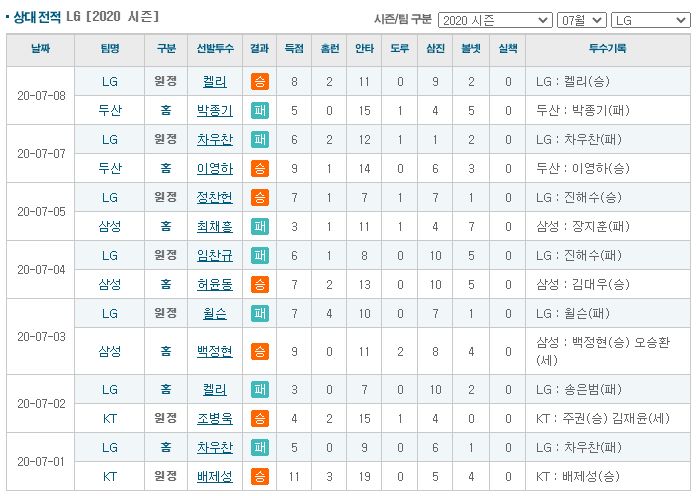
Task: Open starting pitcher 백정현 link
Action: (x=215, y=352)
